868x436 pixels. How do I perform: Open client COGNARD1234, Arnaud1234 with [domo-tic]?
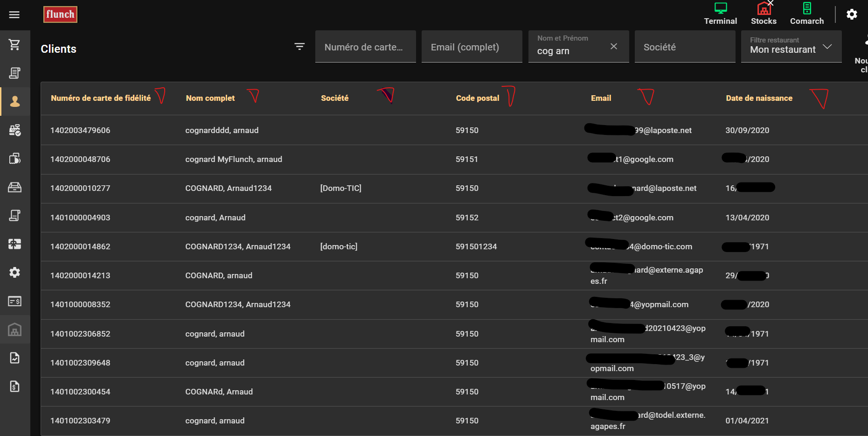[x=238, y=246]
